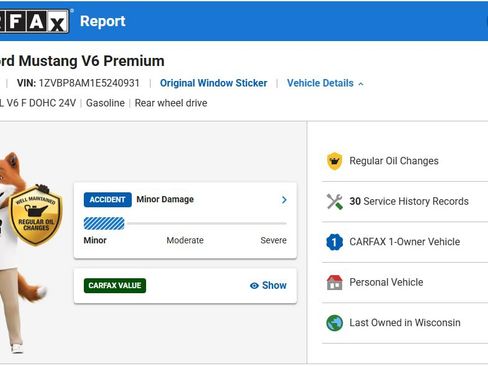The image size is (488, 366).
Task: Click the striped Minor damage severity bar
Action: (104, 223)
